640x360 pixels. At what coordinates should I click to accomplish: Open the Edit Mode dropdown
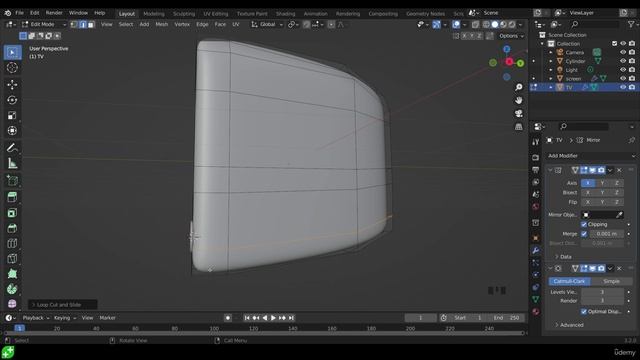44,24
